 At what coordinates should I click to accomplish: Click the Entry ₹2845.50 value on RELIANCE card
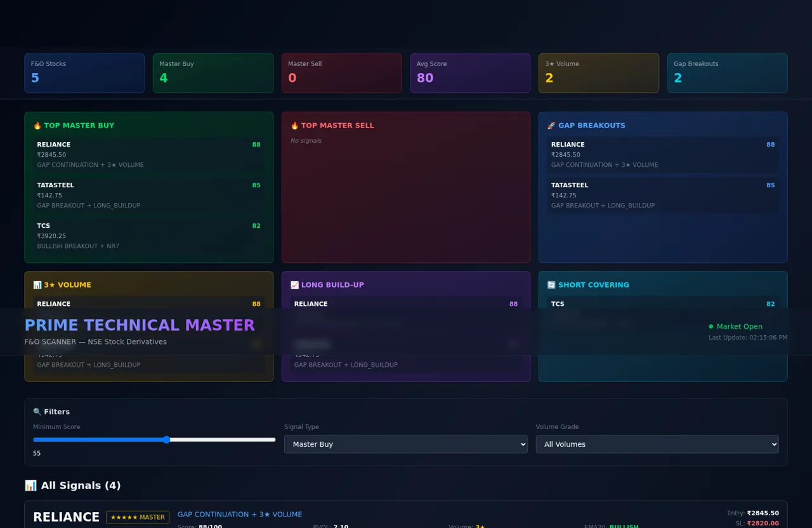pos(763,513)
